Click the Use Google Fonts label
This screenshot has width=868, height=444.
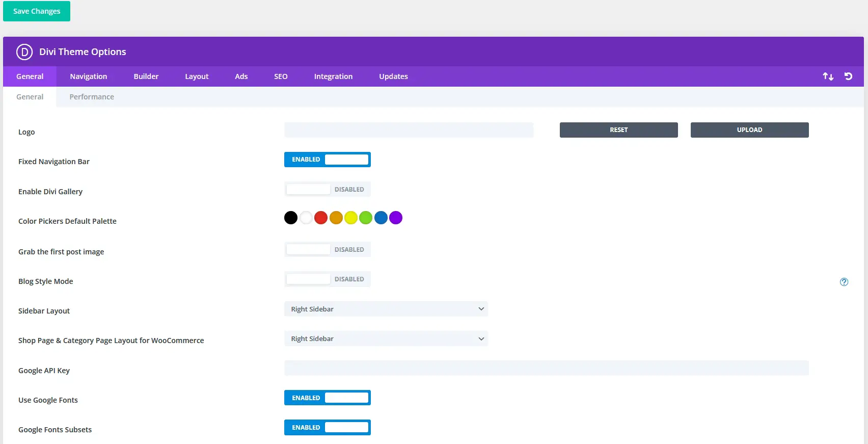click(48, 400)
